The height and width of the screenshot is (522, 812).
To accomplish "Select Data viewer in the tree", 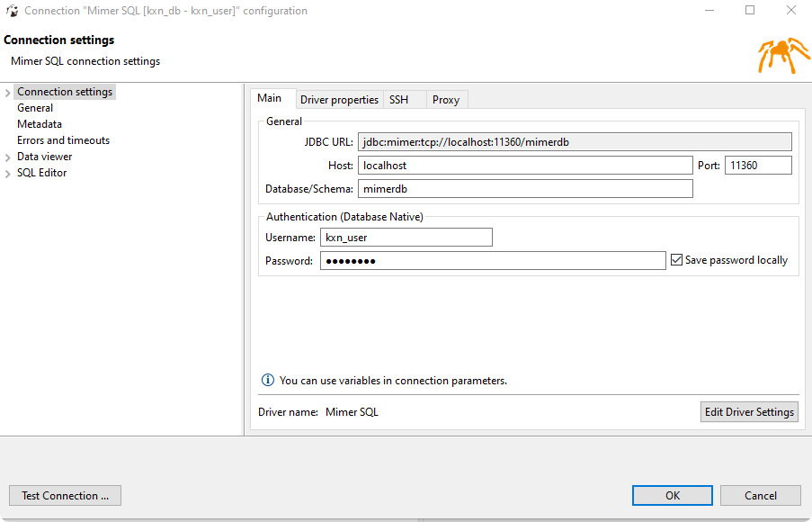I will pos(45,156).
